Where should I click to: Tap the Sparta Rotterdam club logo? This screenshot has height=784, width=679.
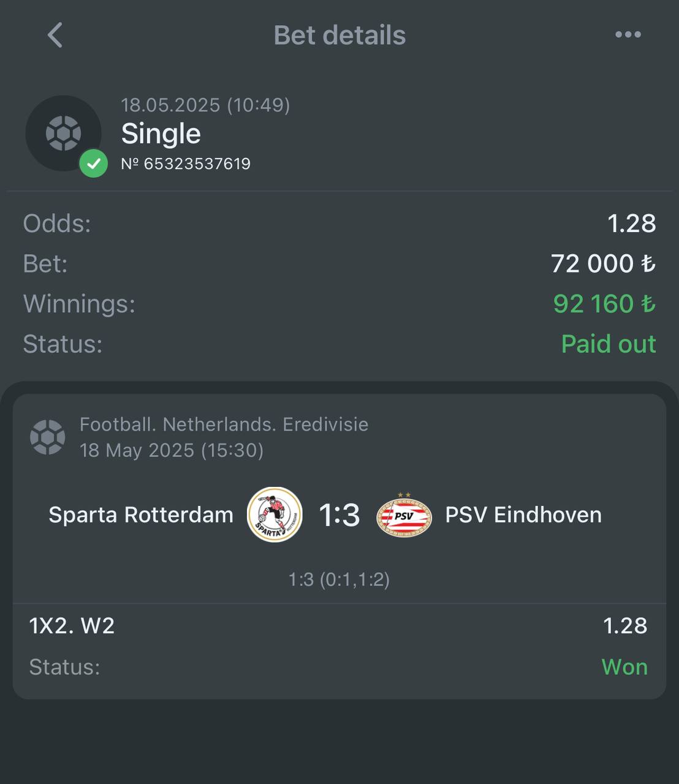(x=275, y=514)
